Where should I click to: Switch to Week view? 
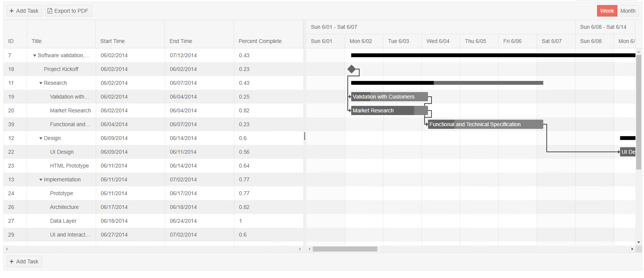607,11
